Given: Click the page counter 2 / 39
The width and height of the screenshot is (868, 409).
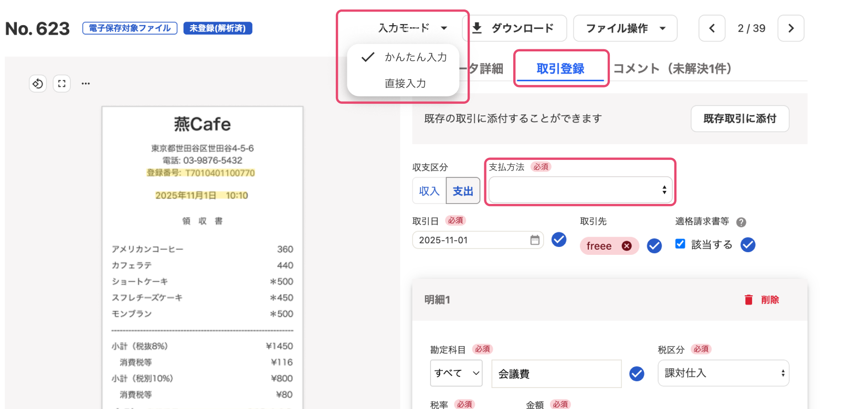Looking at the screenshot, I should point(751,28).
